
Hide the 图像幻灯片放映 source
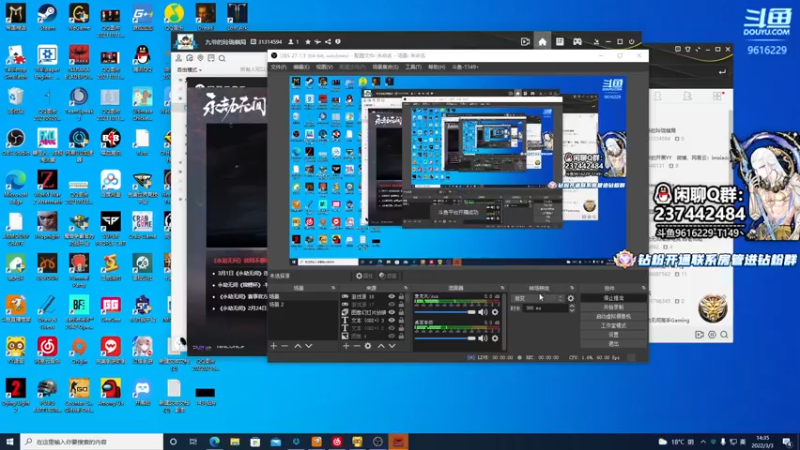point(391,312)
